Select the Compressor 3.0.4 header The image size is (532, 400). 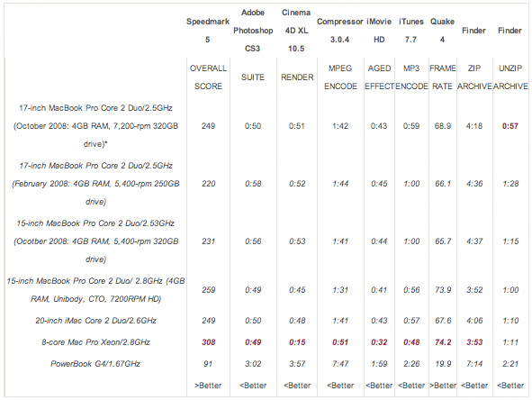[x=339, y=31]
